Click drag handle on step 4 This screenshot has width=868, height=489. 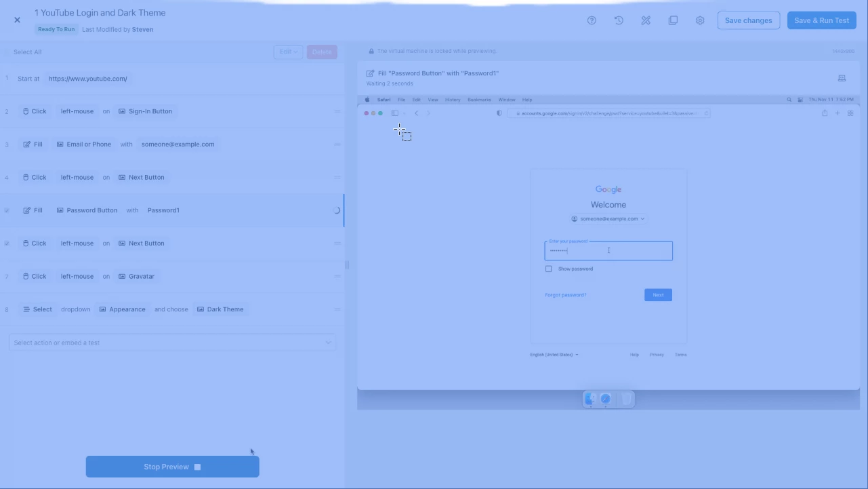click(x=337, y=177)
